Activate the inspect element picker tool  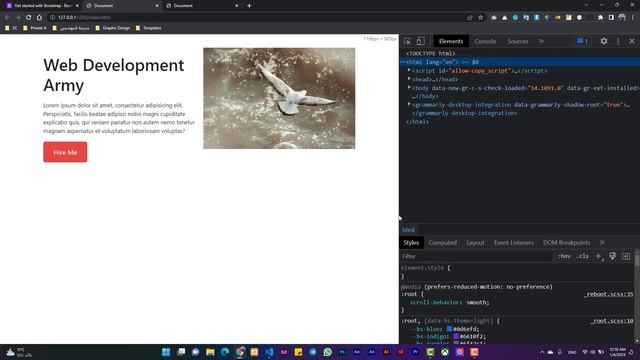click(x=407, y=41)
